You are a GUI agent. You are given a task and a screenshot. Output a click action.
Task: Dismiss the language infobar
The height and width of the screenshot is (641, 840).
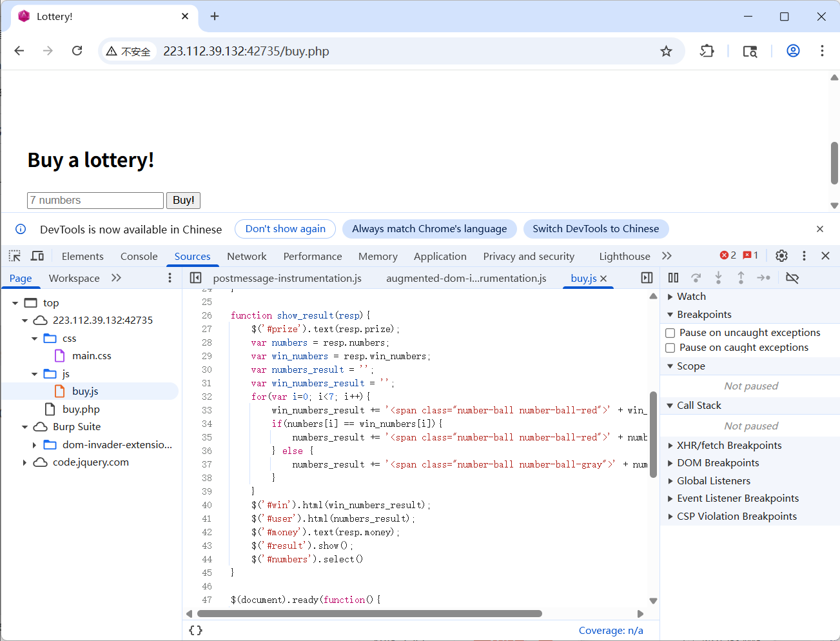tap(820, 229)
